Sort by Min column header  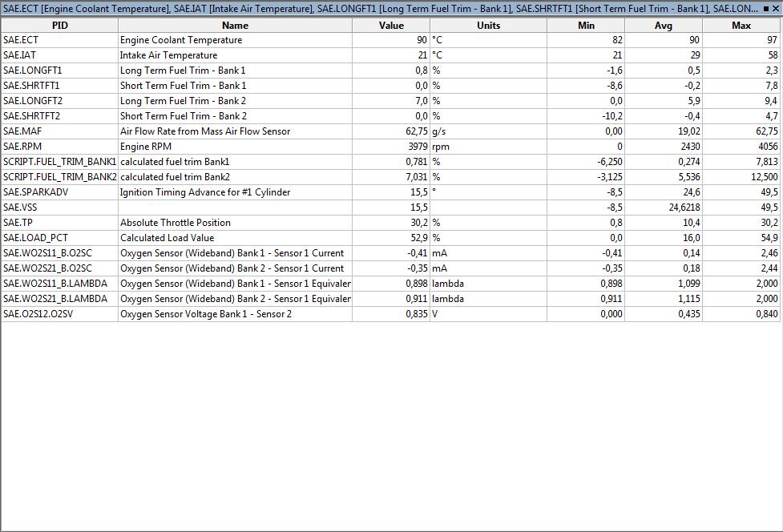click(586, 26)
